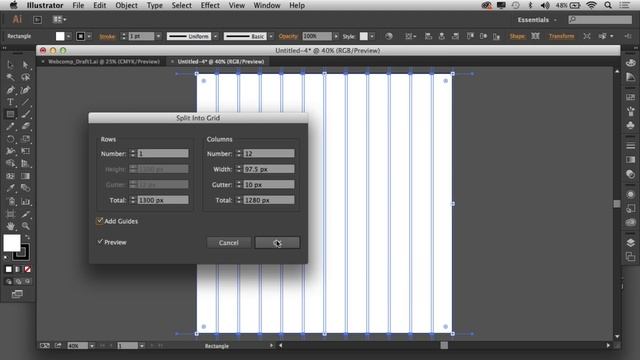The width and height of the screenshot is (640, 360).
Task: Open the graphic Style dropdown arrow
Action: (372, 36)
